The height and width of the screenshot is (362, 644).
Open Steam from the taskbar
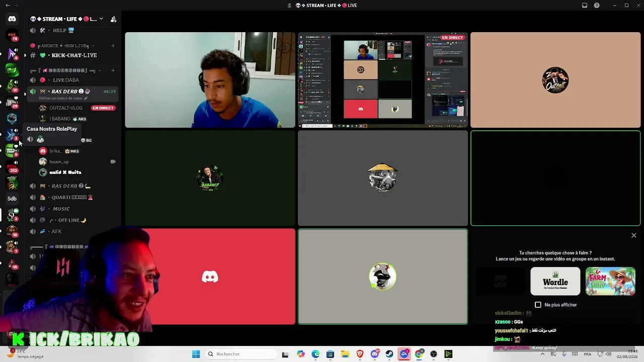tap(389, 354)
